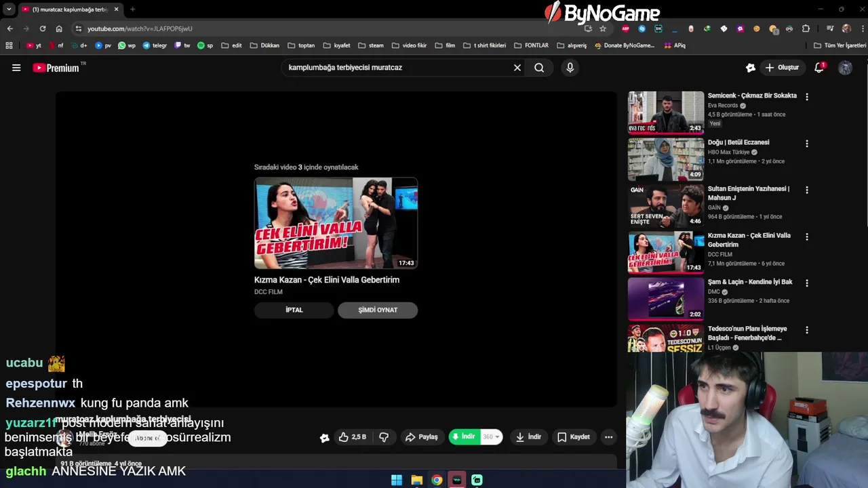This screenshot has height=488, width=868.
Task: Open Chrome home page button
Action: [59, 28]
